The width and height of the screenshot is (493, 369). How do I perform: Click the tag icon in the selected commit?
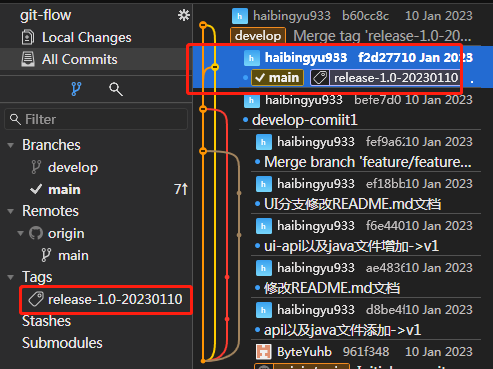pyautogui.click(x=320, y=78)
